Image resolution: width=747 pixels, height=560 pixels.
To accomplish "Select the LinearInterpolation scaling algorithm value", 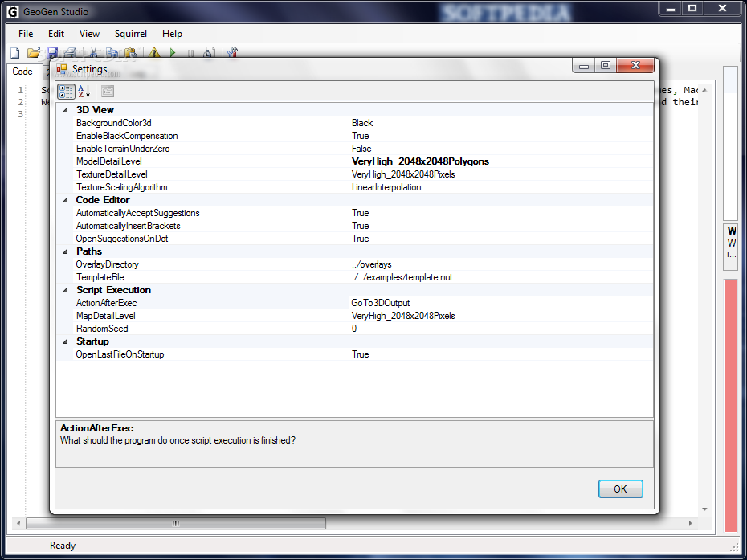I will click(x=500, y=187).
